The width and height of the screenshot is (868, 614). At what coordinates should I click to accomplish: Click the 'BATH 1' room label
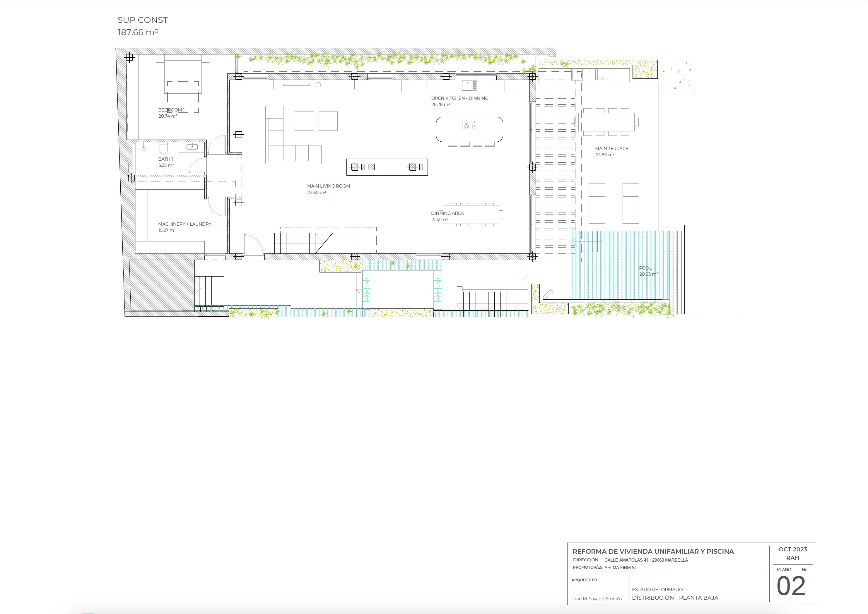click(166, 159)
